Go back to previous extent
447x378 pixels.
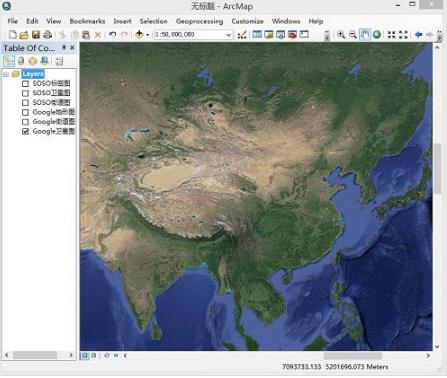click(x=418, y=34)
